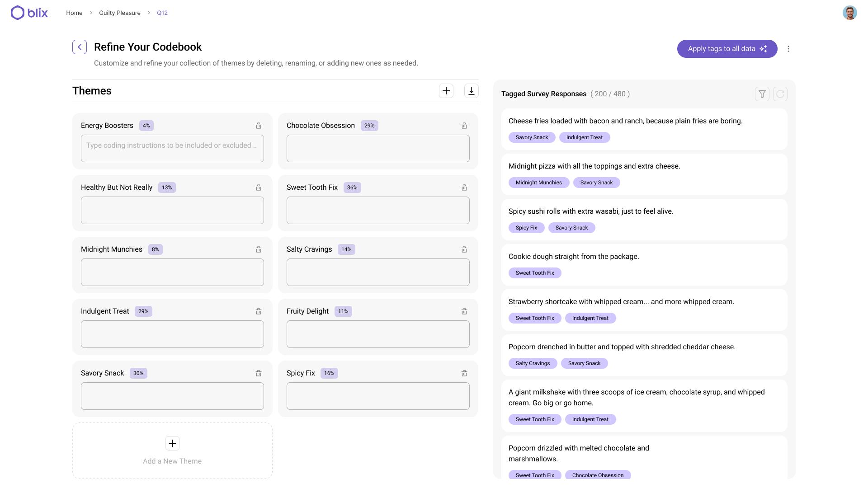This screenshot has width=868, height=488.
Task: Delete the Spicy Fix theme
Action: [x=464, y=373]
